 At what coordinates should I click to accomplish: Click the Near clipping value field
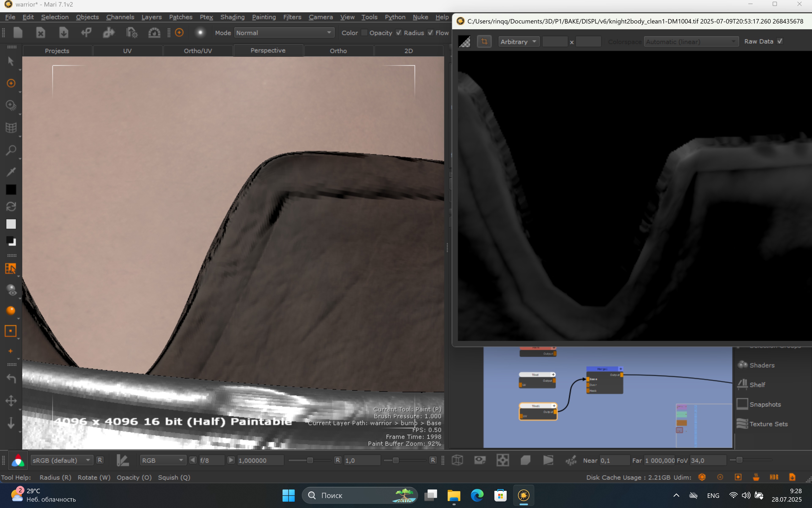614,460
